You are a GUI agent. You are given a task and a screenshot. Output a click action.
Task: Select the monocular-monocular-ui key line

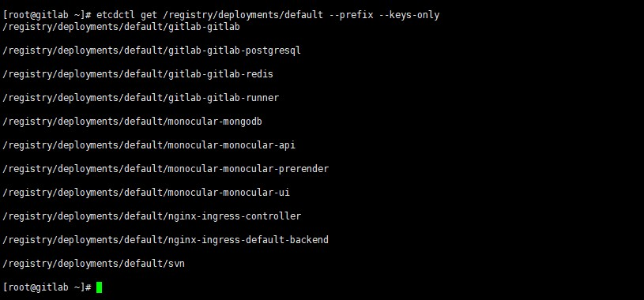click(x=146, y=193)
